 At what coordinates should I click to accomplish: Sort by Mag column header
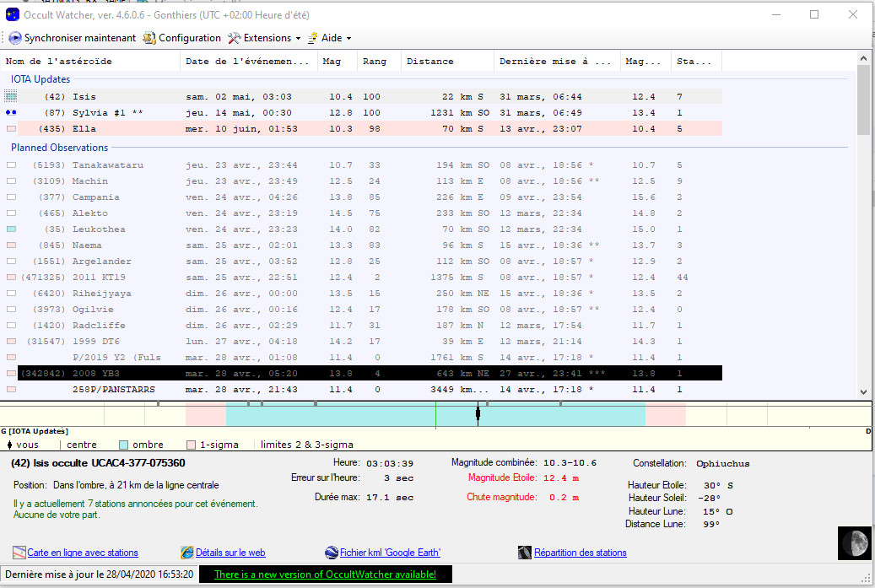click(337, 62)
